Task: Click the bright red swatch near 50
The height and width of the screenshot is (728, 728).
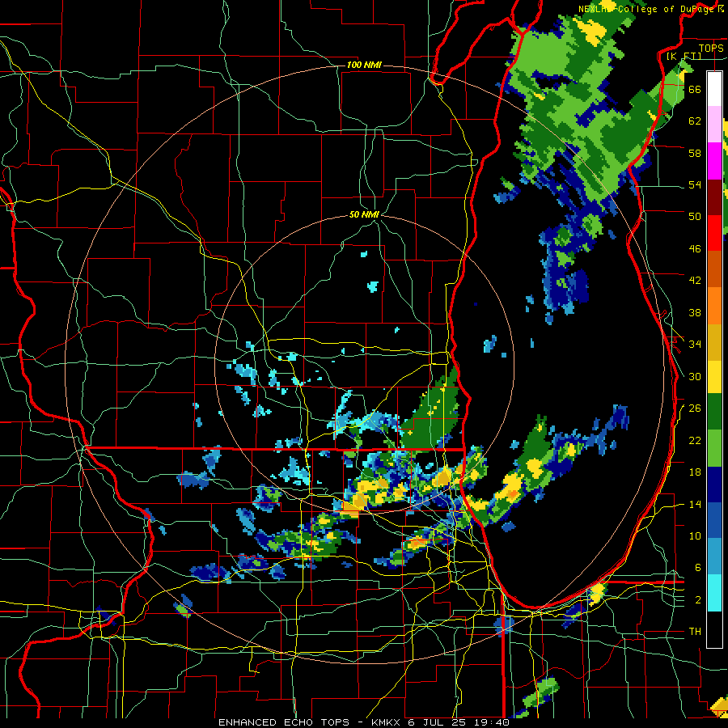Action: point(714,233)
